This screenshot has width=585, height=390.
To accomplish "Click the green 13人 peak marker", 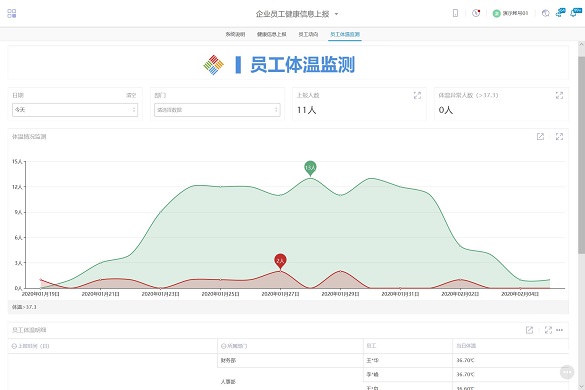I will click(310, 168).
